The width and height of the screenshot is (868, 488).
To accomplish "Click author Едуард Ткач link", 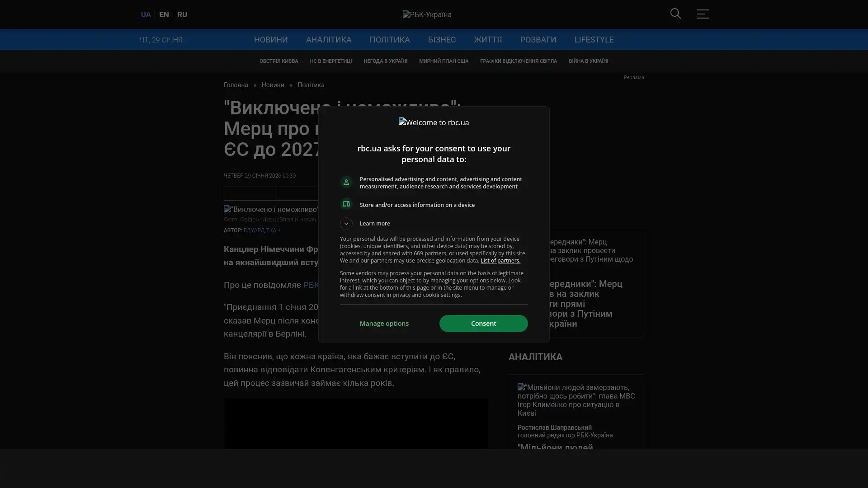I will coord(261,230).
